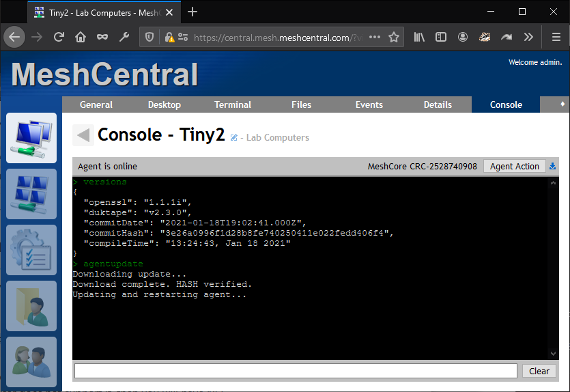Open the Library toolbar icon

coord(419,37)
